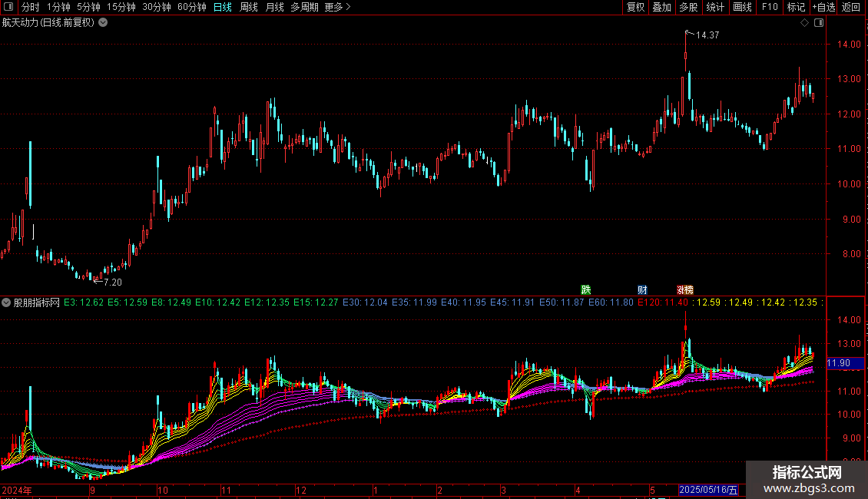Select the 15分钟 period tab
Screen dimensions: 868x499
tap(121, 7)
